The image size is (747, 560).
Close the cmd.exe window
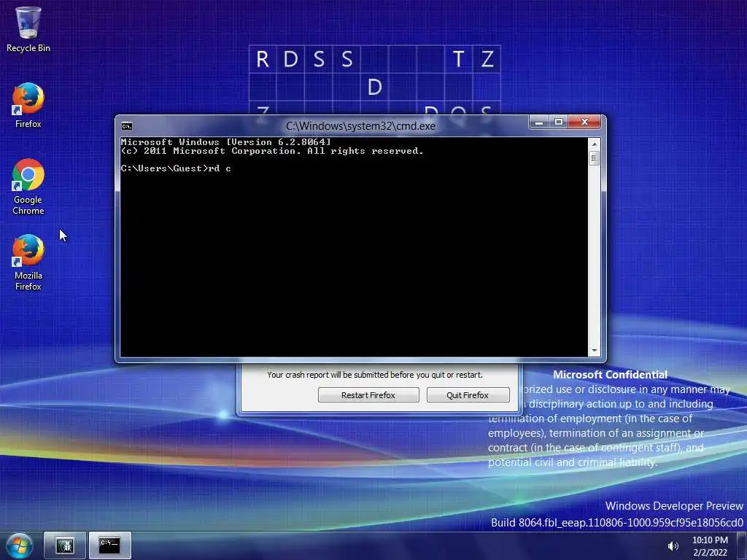585,122
